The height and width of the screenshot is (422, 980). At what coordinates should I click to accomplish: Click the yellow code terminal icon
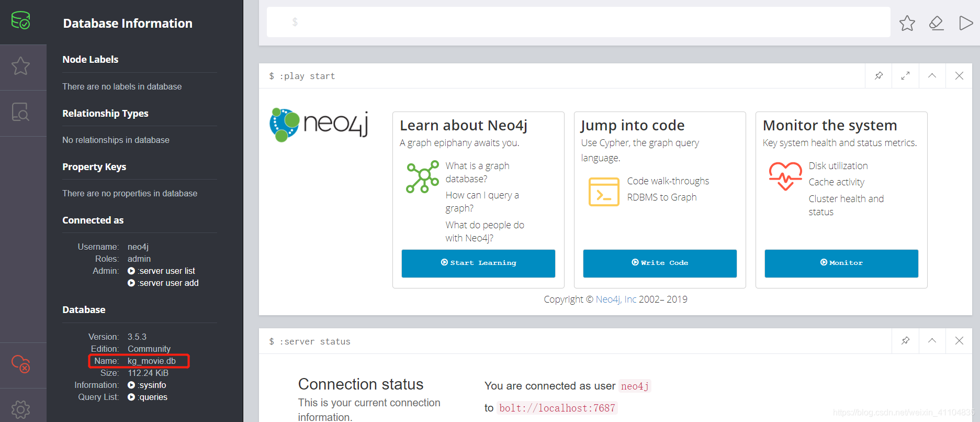coord(604,192)
